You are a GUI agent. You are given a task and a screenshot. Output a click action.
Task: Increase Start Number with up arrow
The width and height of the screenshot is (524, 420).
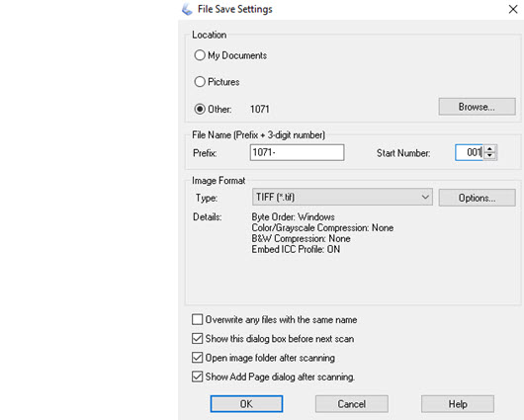(490, 149)
